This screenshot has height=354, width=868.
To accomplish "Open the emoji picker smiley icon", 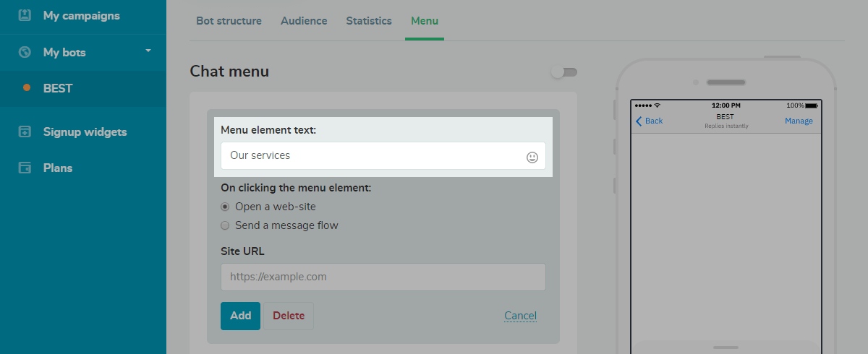I will point(532,157).
